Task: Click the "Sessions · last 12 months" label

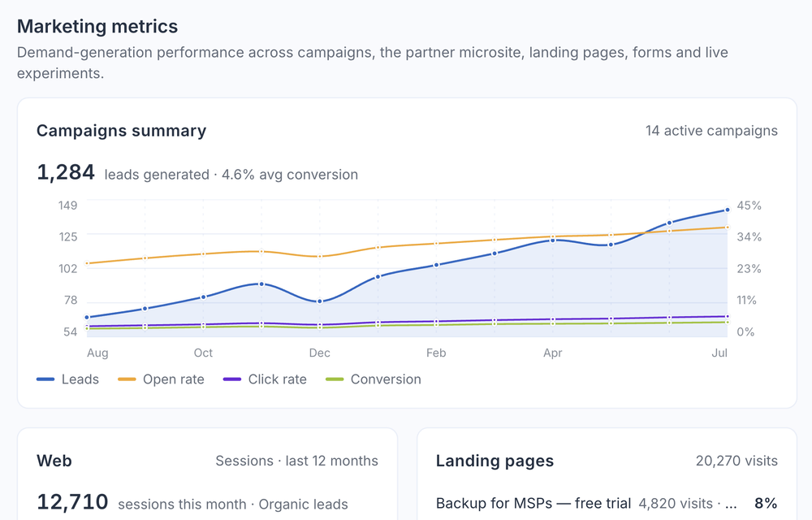Action: [296, 461]
